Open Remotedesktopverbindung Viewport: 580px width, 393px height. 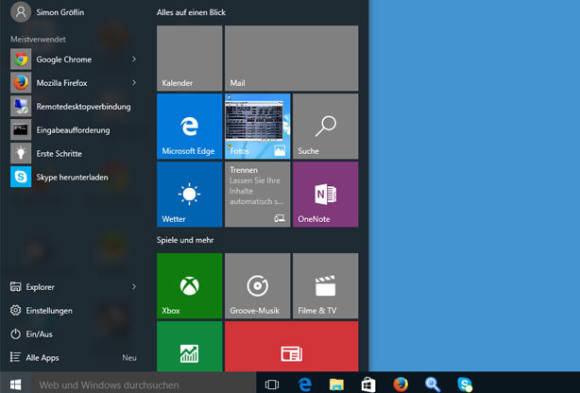point(74,107)
